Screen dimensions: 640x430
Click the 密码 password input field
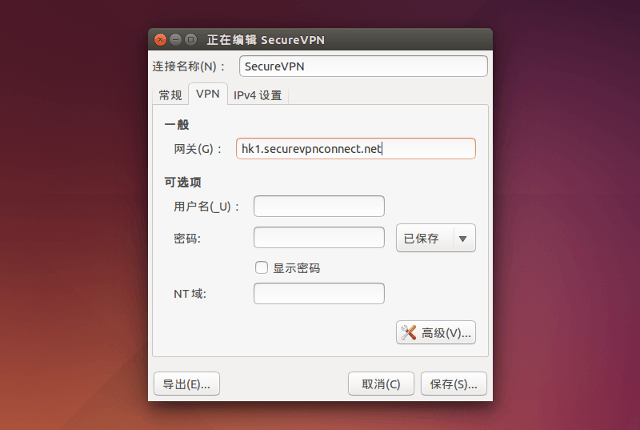[319, 237]
